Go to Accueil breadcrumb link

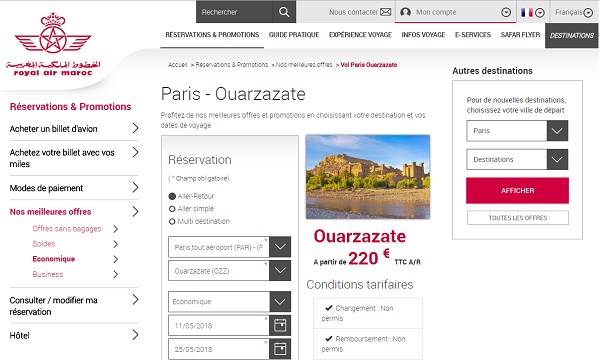coord(178,65)
